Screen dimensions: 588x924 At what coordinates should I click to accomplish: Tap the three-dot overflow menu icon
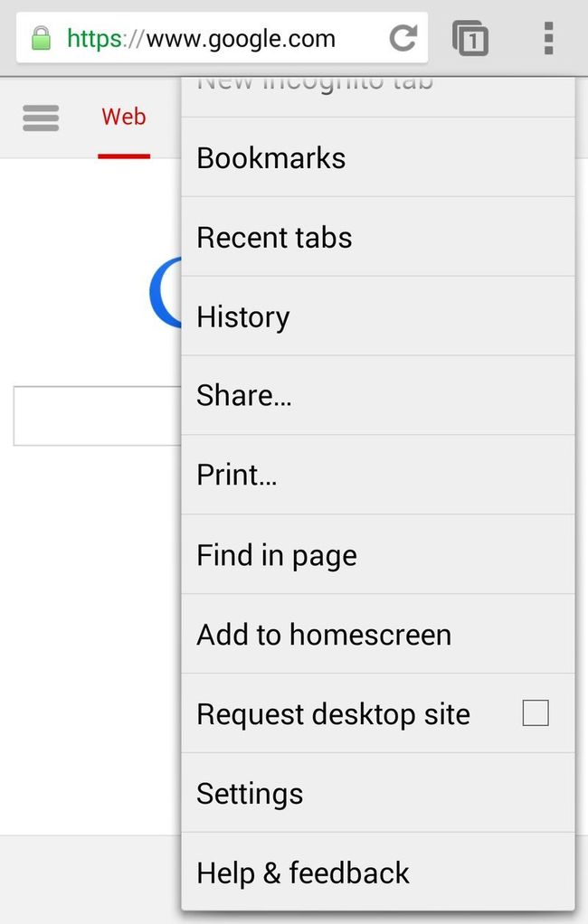point(548,39)
